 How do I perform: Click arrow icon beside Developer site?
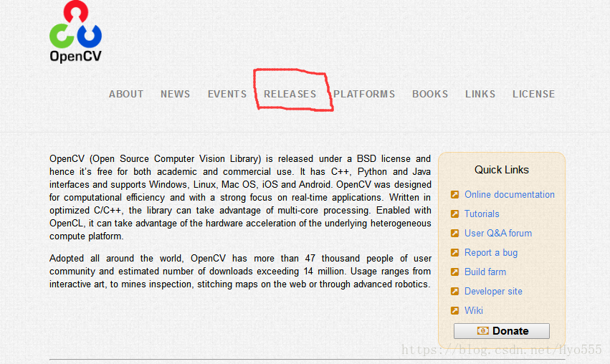click(454, 292)
